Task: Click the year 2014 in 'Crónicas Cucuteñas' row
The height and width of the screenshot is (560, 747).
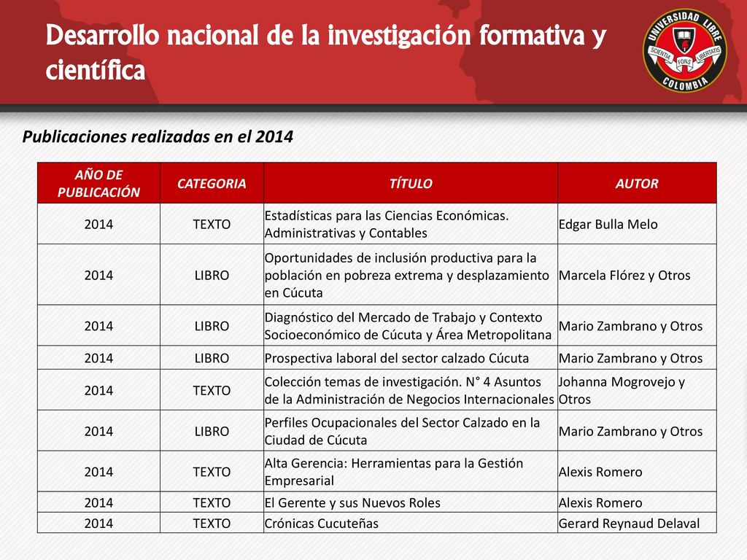Action: point(98,524)
